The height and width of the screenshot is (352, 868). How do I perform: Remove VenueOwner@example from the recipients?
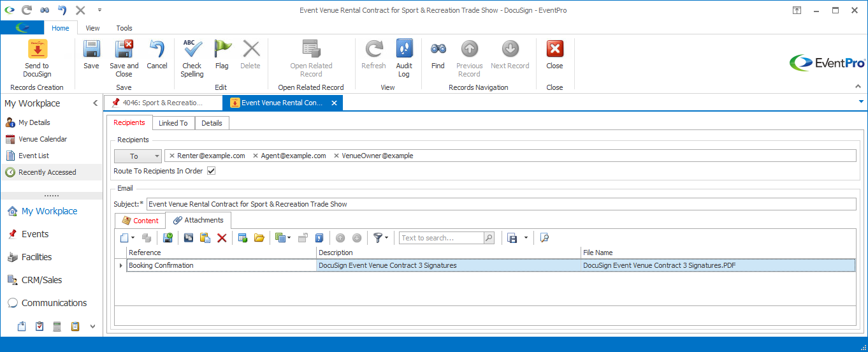(336, 156)
